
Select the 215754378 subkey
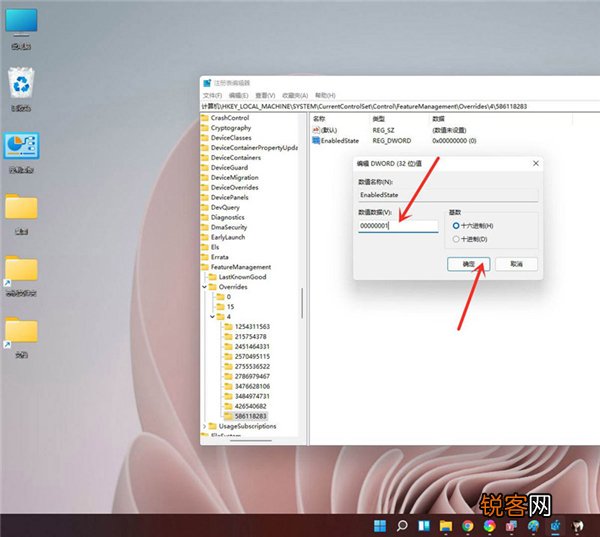250,336
